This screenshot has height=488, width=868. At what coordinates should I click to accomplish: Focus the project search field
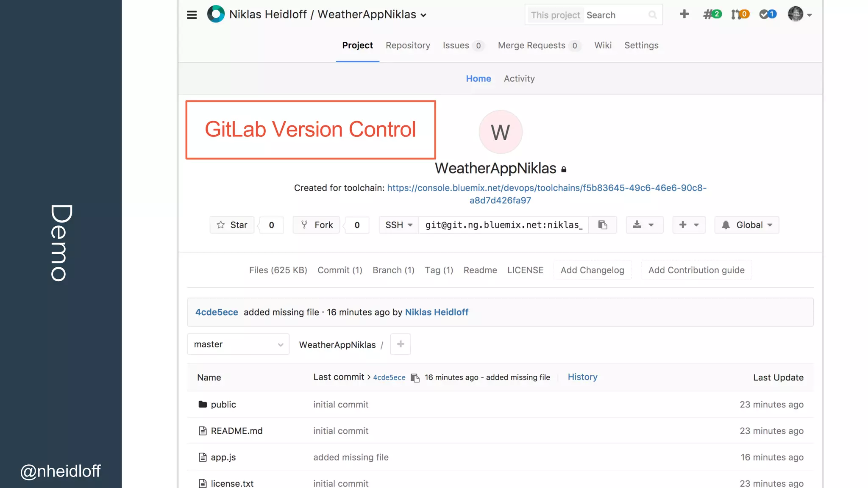pos(593,15)
